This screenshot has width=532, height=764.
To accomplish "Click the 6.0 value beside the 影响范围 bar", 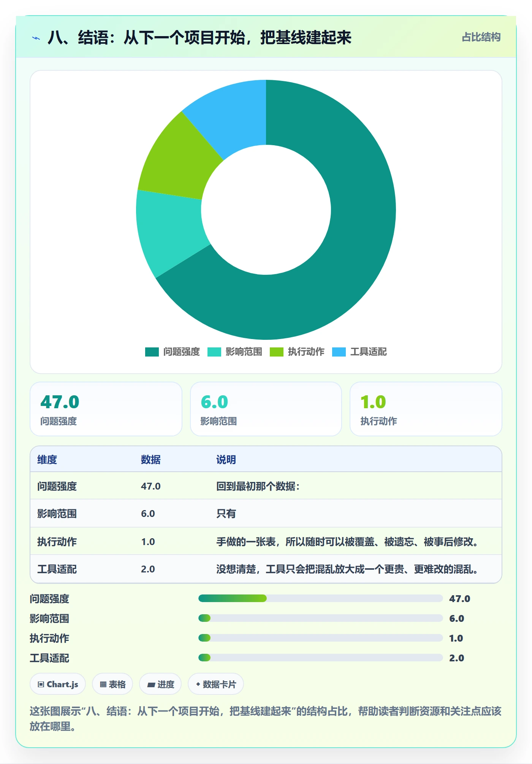I will 456,618.
